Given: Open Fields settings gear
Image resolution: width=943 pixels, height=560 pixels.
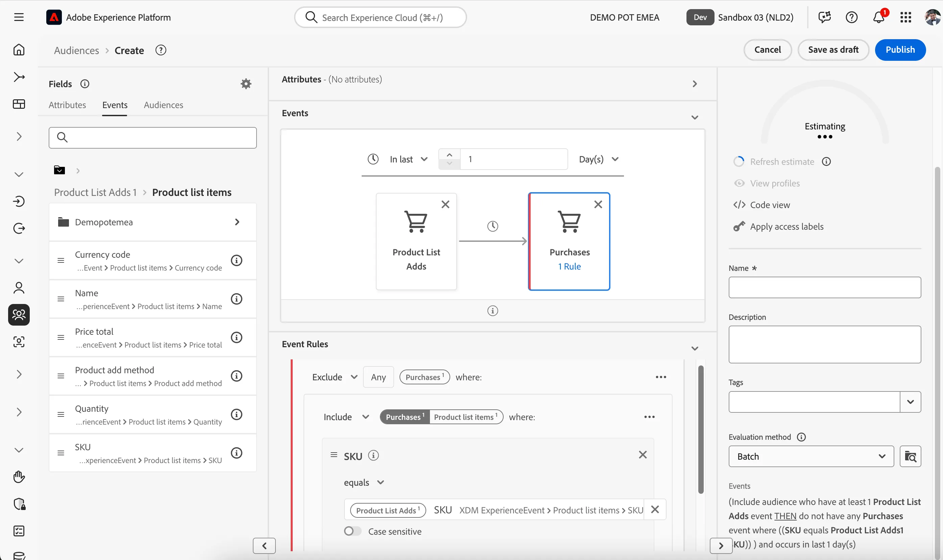Looking at the screenshot, I should pyautogui.click(x=246, y=84).
